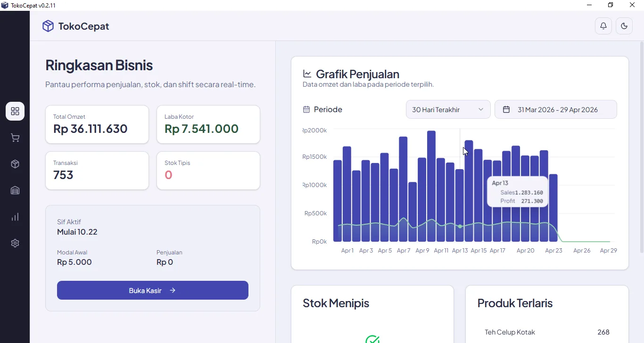
Task: Click the TokoCepat box logo icon
Action: coord(48,26)
